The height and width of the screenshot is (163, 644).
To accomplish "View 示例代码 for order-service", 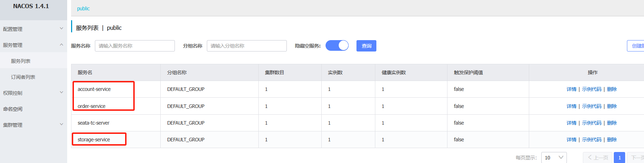I will point(591,106).
